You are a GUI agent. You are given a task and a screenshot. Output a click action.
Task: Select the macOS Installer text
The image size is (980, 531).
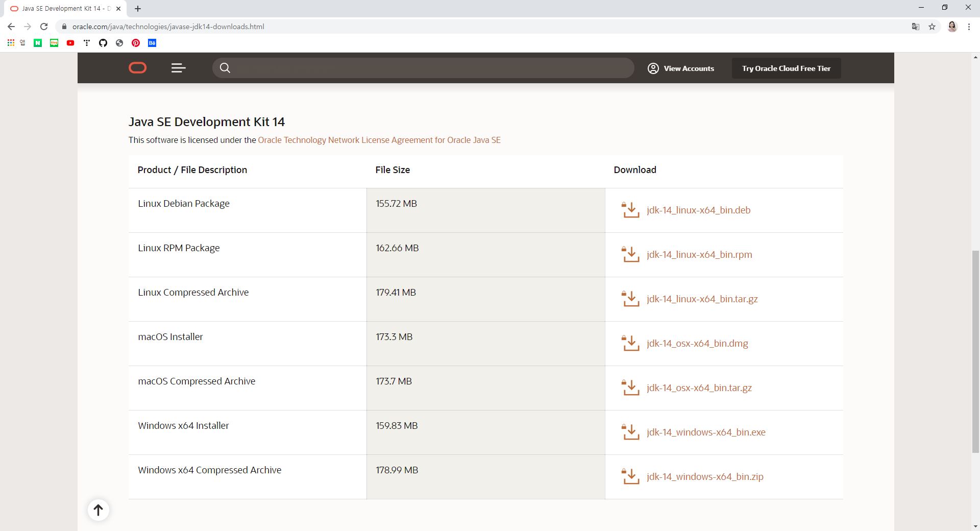click(x=170, y=336)
